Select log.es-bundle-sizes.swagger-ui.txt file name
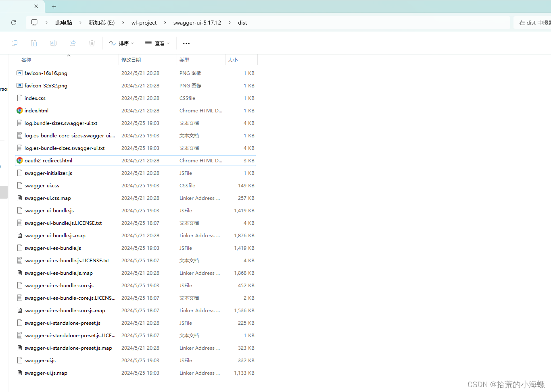 pyautogui.click(x=65, y=148)
